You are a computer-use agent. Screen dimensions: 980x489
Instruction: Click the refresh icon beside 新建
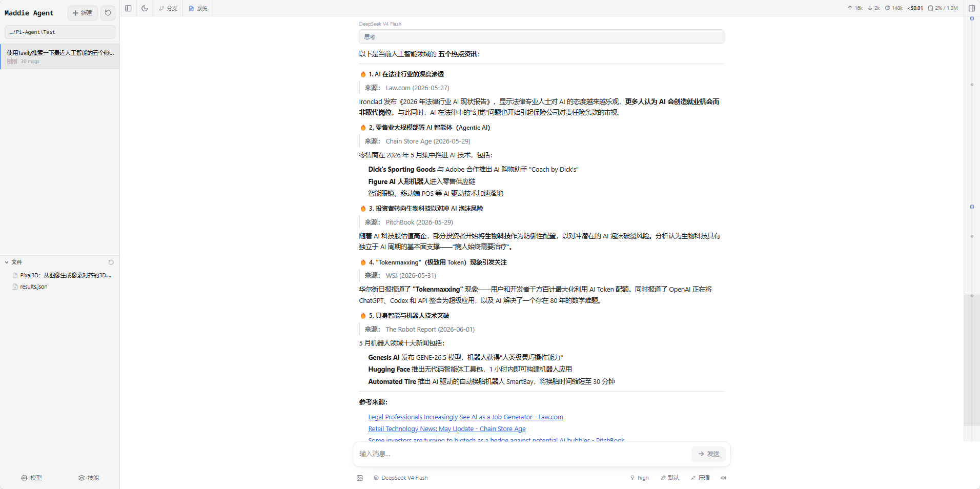(108, 13)
